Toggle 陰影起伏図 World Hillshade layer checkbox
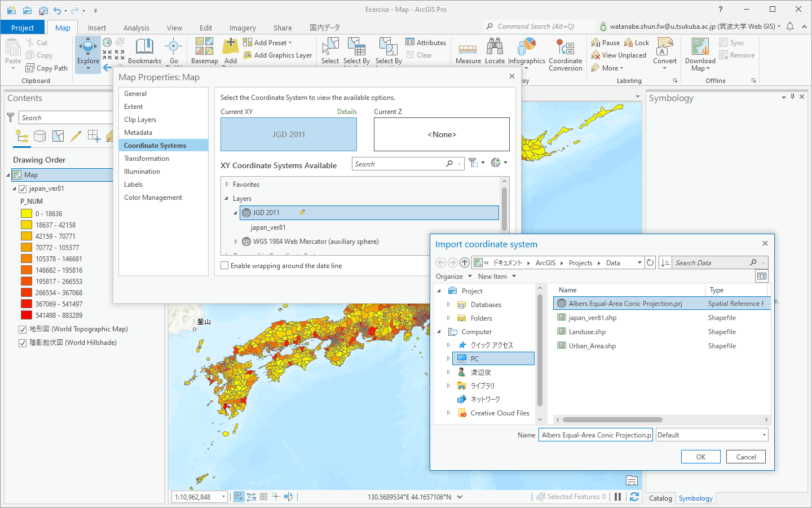812x508 pixels. click(x=23, y=343)
